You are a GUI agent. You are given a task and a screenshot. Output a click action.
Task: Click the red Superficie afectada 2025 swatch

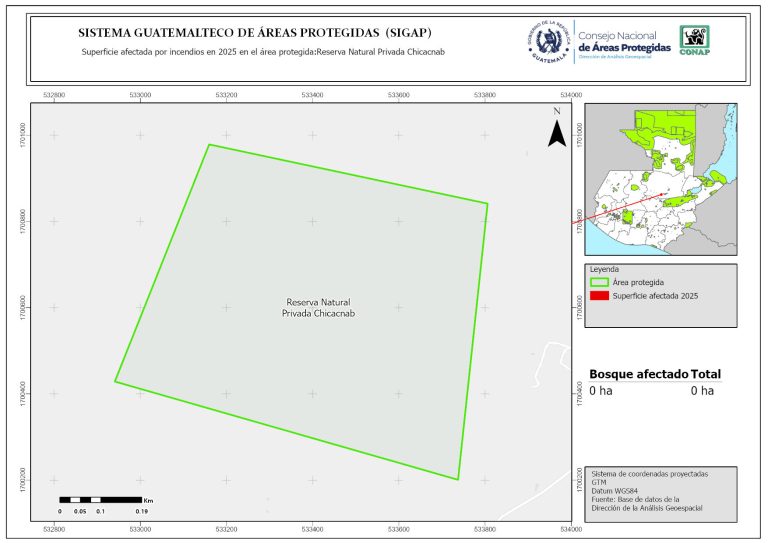(x=599, y=296)
